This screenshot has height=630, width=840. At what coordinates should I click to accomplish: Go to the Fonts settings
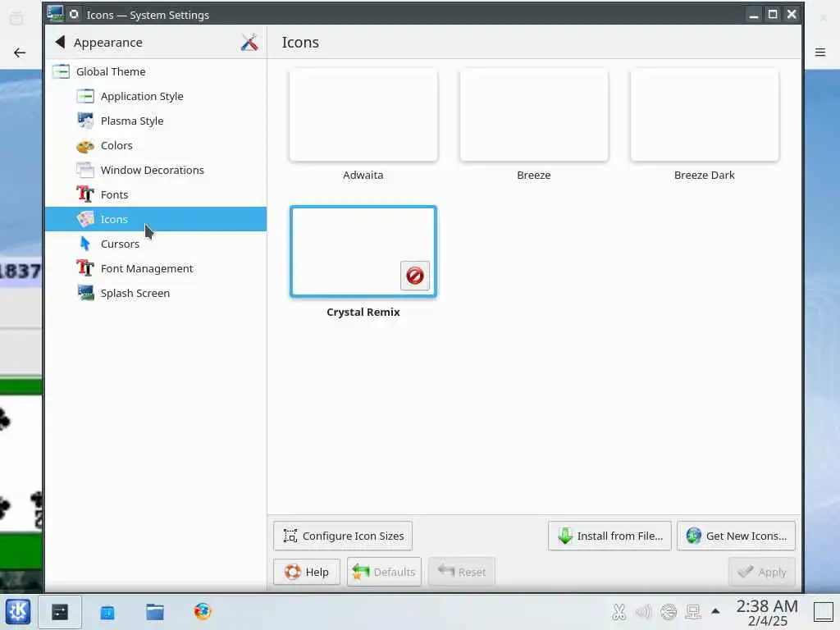(x=155, y=194)
